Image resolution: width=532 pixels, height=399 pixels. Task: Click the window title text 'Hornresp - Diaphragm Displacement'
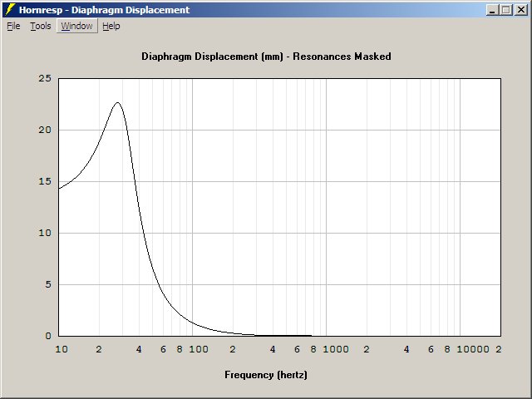[x=104, y=10]
